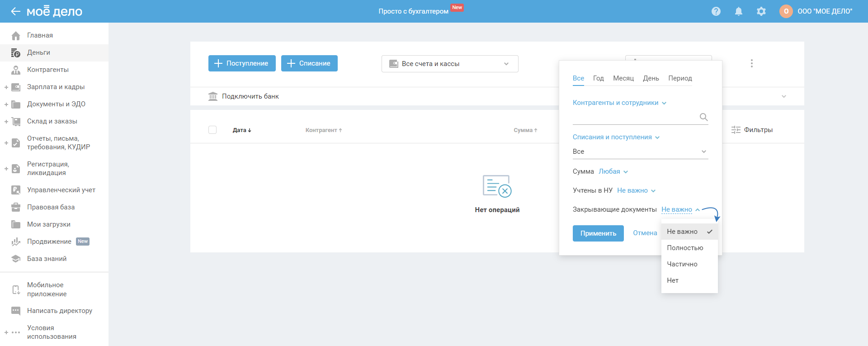Toggle the select-all operations checkbox
This screenshot has width=868, height=346.
212,130
